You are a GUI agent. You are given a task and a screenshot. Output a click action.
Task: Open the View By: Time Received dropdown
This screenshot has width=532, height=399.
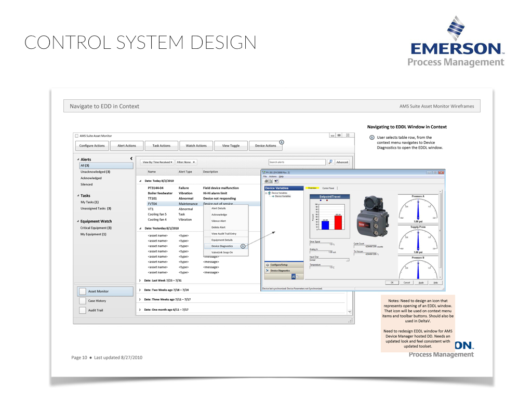(x=157, y=162)
